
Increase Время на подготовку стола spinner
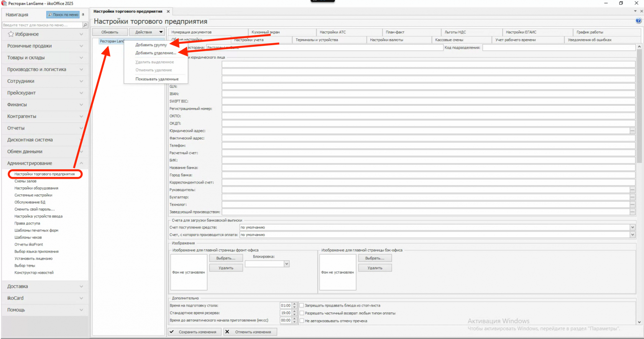(294, 304)
